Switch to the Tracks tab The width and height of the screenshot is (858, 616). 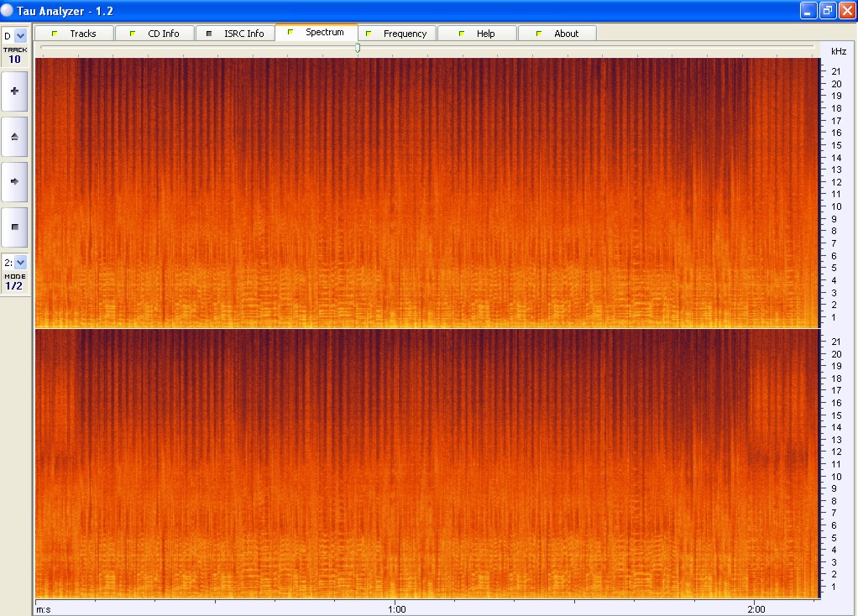pos(73,34)
